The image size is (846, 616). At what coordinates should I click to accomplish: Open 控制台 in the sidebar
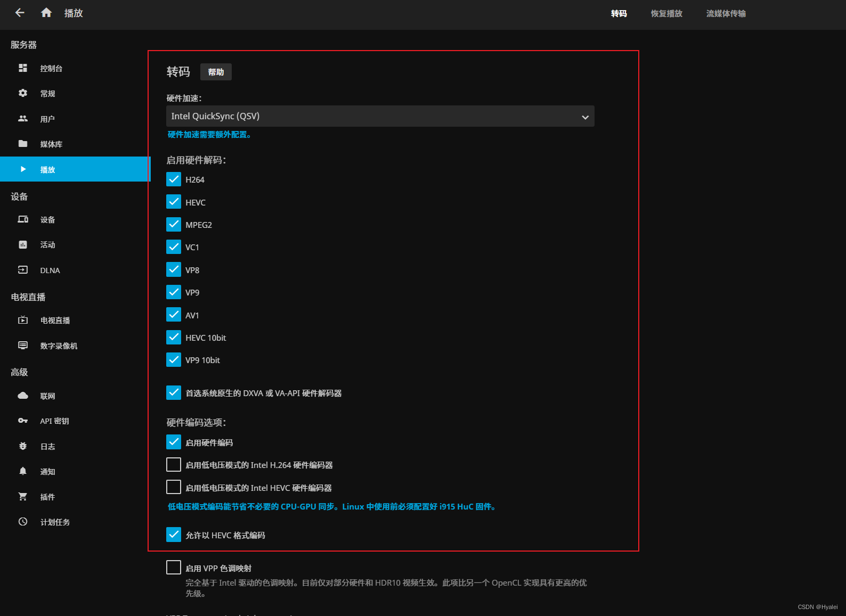pyautogui.click(x=75, y=68)
